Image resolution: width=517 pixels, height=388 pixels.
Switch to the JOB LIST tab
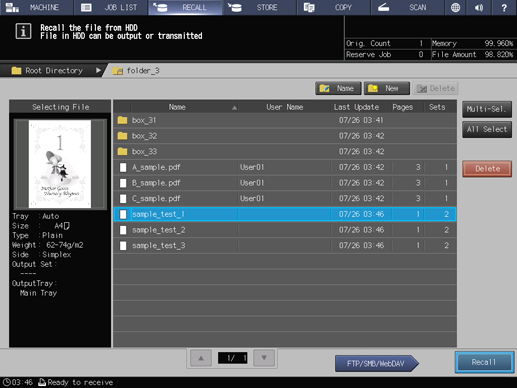tap(110, 7)
